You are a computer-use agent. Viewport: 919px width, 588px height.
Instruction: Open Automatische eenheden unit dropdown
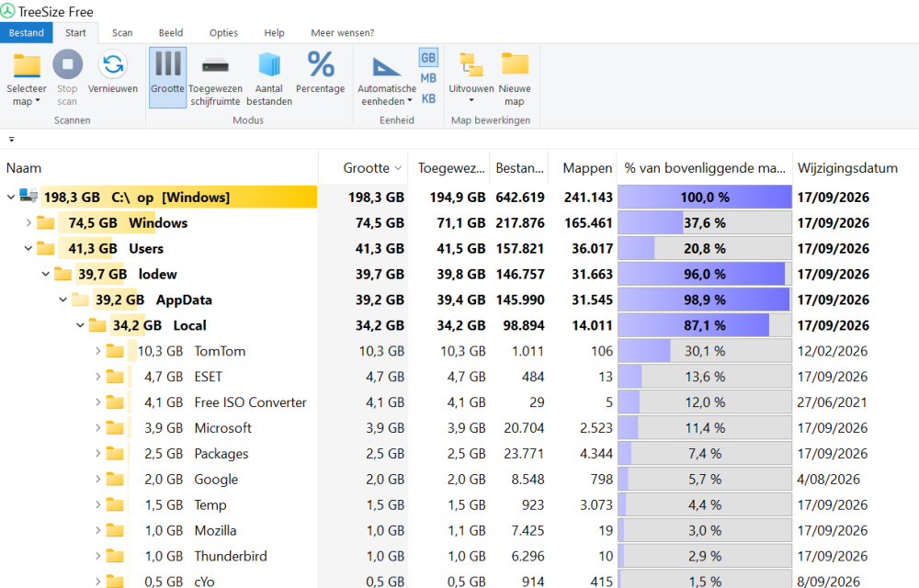pos(387,77)
